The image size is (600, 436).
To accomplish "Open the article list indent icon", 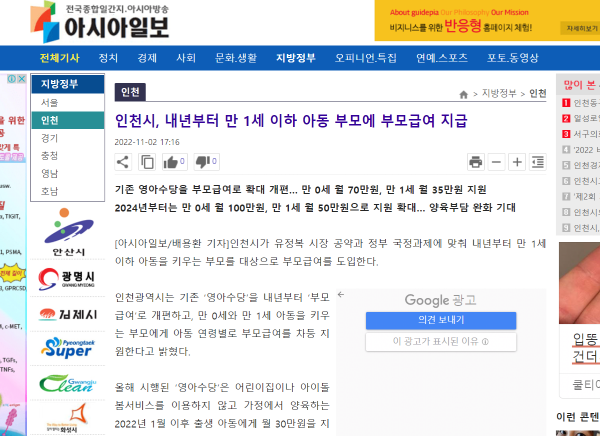I will [538, 162].
